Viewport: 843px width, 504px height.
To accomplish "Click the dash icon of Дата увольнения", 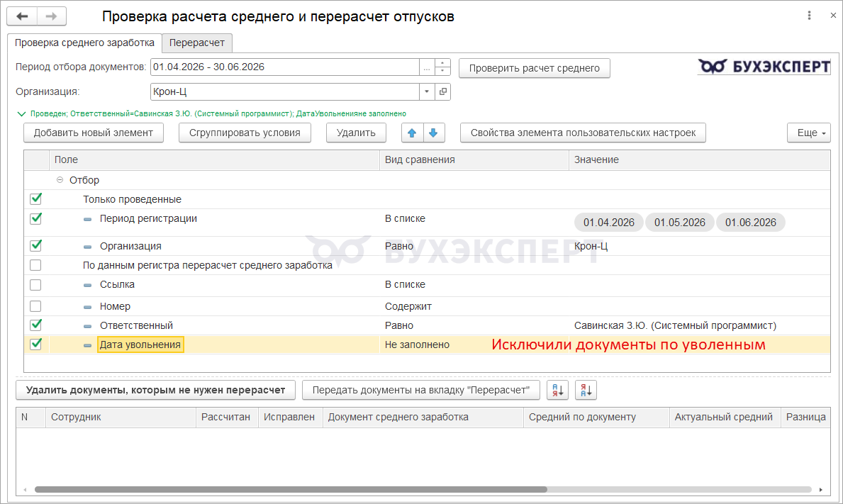I will pyautogui.click(x=88, y=345).
